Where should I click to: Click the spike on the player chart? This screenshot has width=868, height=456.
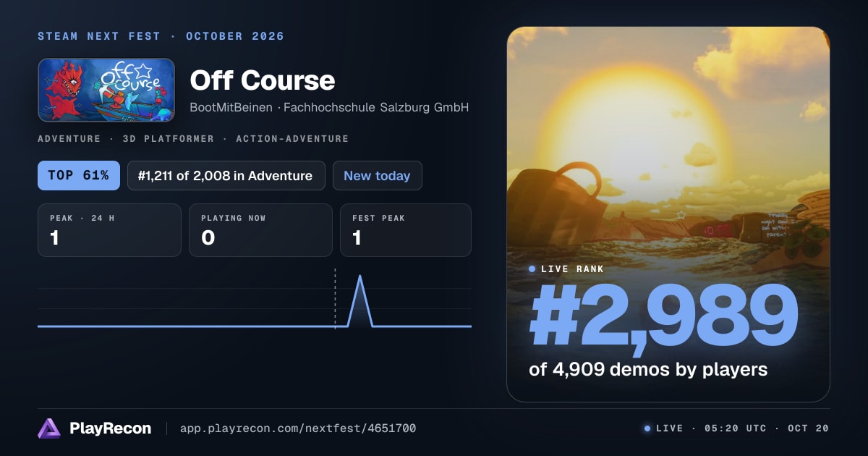pos(360,300)
